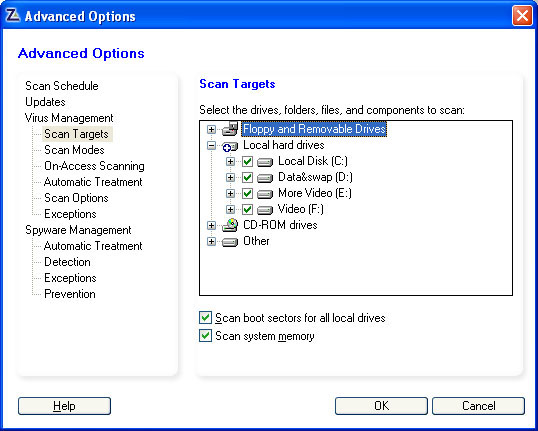The height and width of the screenshot is (431, 538).
Task: Click the CD-ROM drives icon
Action: click(x=230, y=225)
